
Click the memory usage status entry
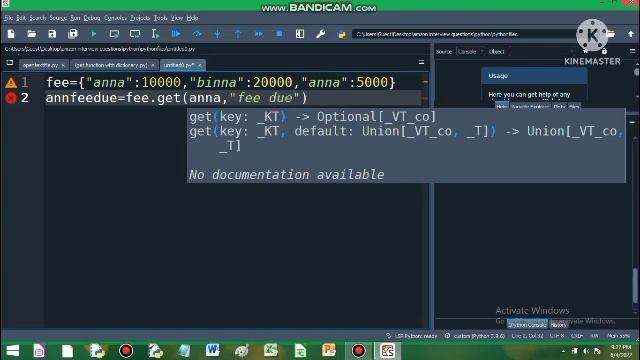click(x=618, y=336)
